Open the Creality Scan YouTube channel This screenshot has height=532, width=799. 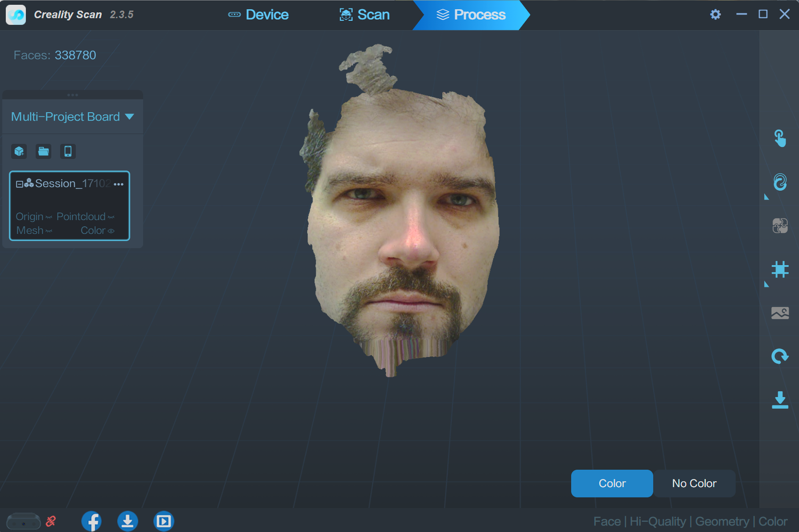[164, 521]
